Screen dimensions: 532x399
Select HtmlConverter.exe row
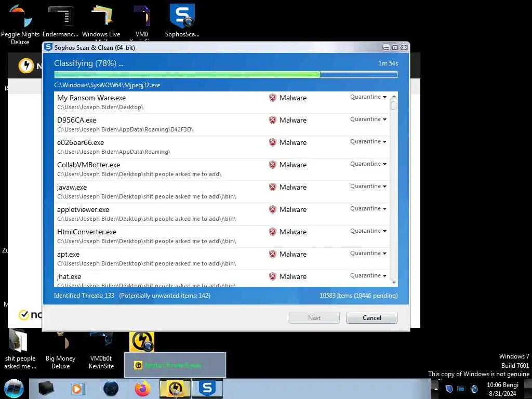click(x=221, y=236)
